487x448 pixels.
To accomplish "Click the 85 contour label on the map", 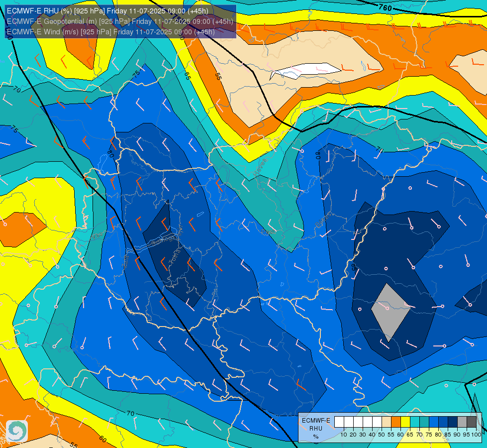I will tap(354, 267).
